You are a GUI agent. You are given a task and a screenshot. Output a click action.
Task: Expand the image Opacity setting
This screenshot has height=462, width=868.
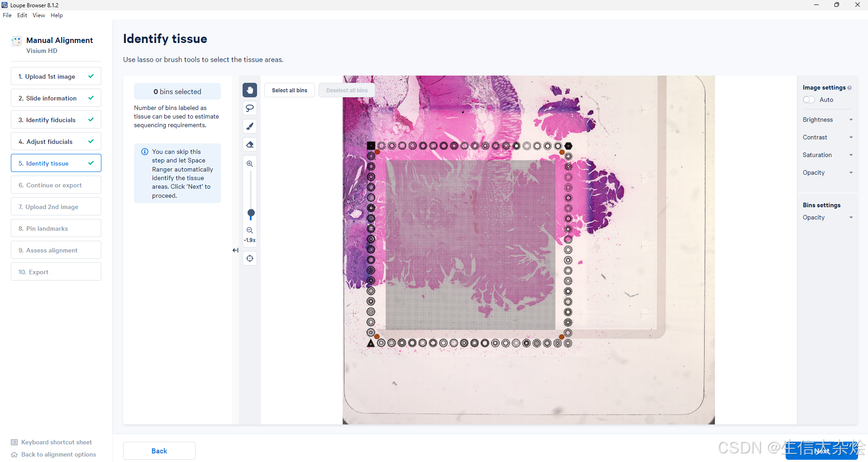(828, 172)
